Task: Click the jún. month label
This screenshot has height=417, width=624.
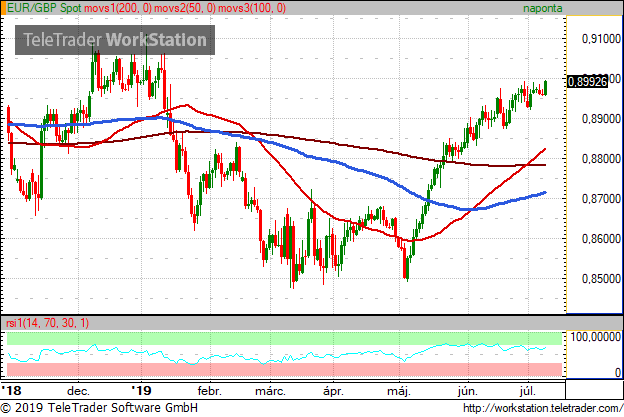Action: tap(468, 391)
